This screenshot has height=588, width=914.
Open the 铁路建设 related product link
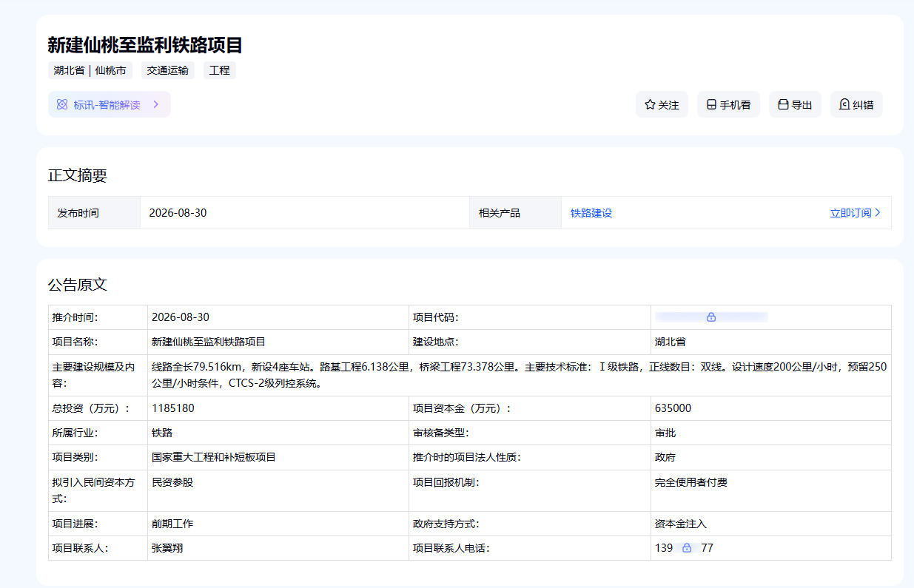pyautogui.click(x=591, y=213)
